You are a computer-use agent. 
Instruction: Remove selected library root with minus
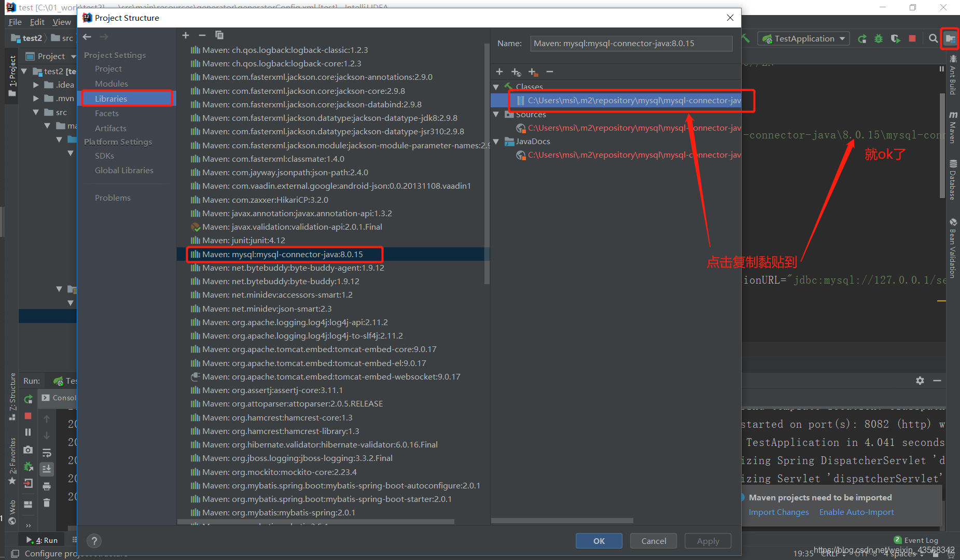point(550,72)
